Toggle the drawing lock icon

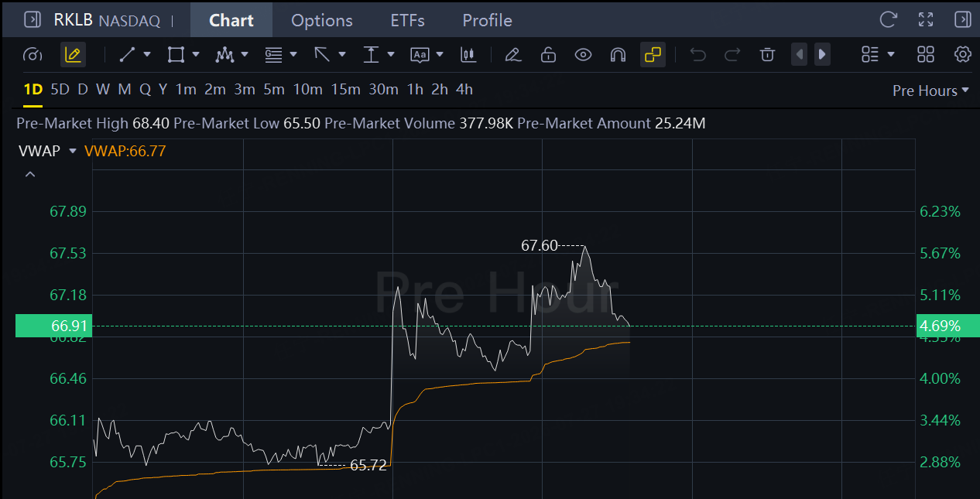[548, 54]
